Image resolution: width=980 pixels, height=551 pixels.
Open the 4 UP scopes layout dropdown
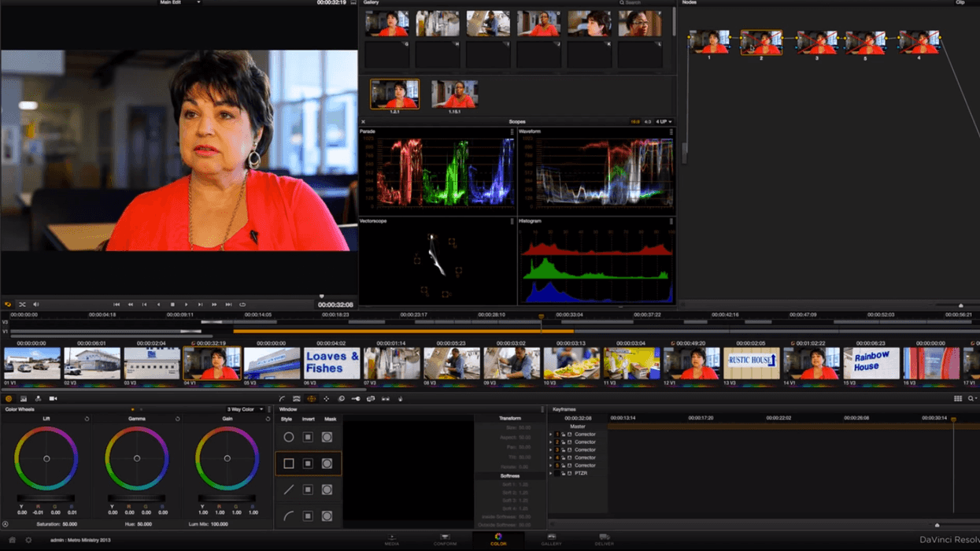point(664,122)
